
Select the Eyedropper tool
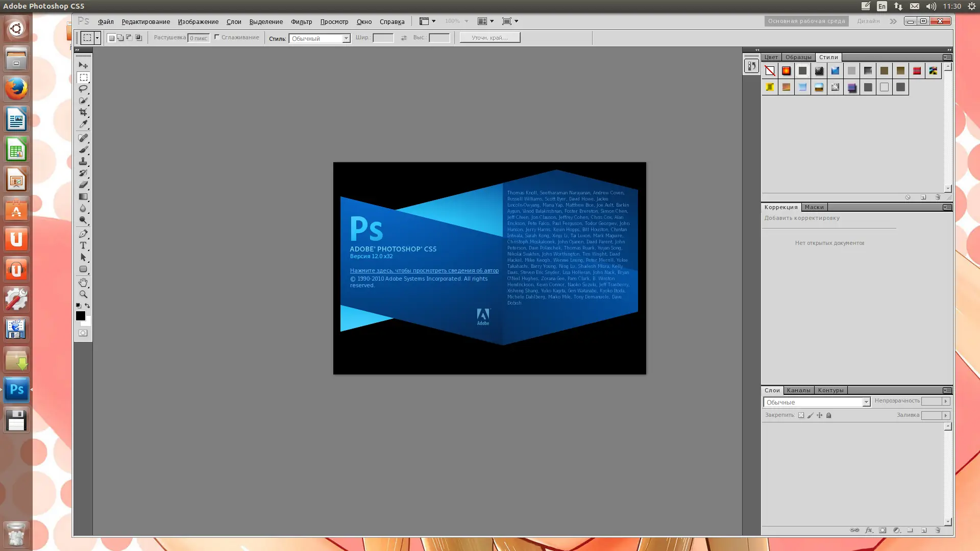click(x=83, y=124)
